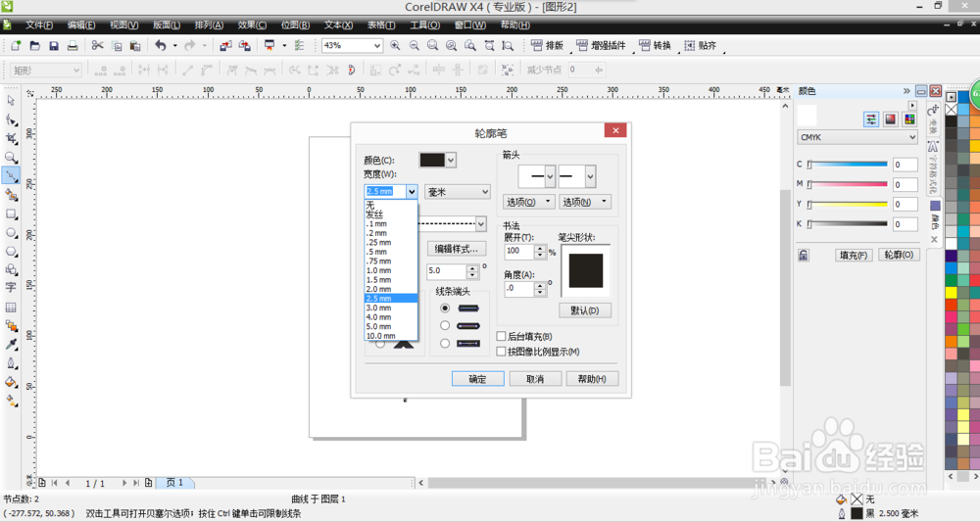Select the second rounded line cap radio button
The width and height of the screenshot is (980, 522).
click(x=445, y=325)
